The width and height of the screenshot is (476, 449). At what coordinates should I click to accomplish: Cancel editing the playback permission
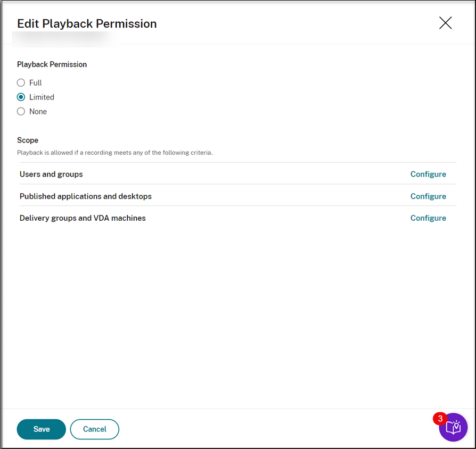point(95,429)
